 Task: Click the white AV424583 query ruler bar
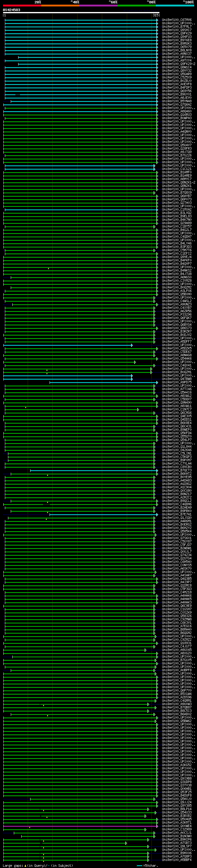point(81,12)
